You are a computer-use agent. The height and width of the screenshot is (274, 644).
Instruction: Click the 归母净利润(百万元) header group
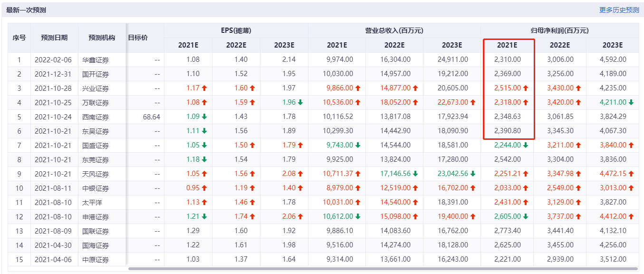click(x=559, y=30)
